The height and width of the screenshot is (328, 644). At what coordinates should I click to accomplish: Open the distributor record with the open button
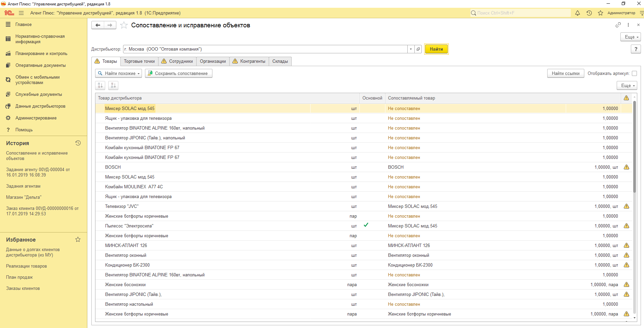point(418,49)
